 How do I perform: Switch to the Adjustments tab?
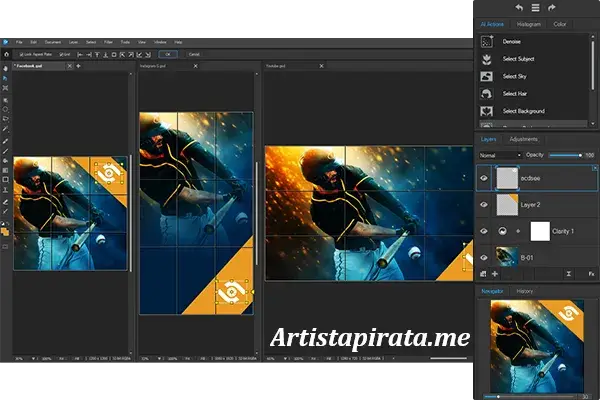(x=523, y=139)
